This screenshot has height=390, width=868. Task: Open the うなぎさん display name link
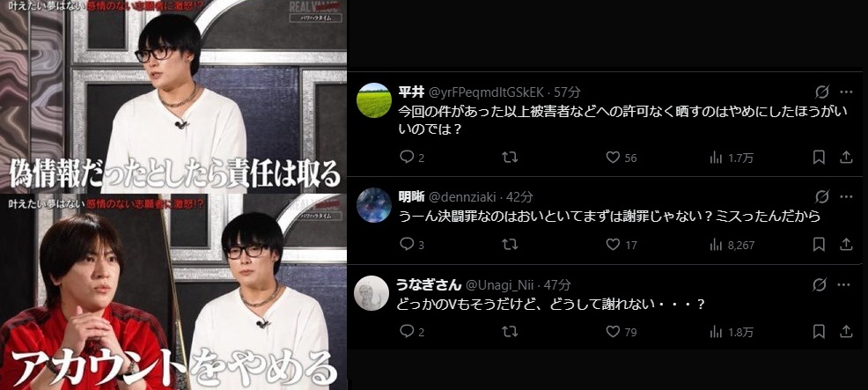click(429, 284)
